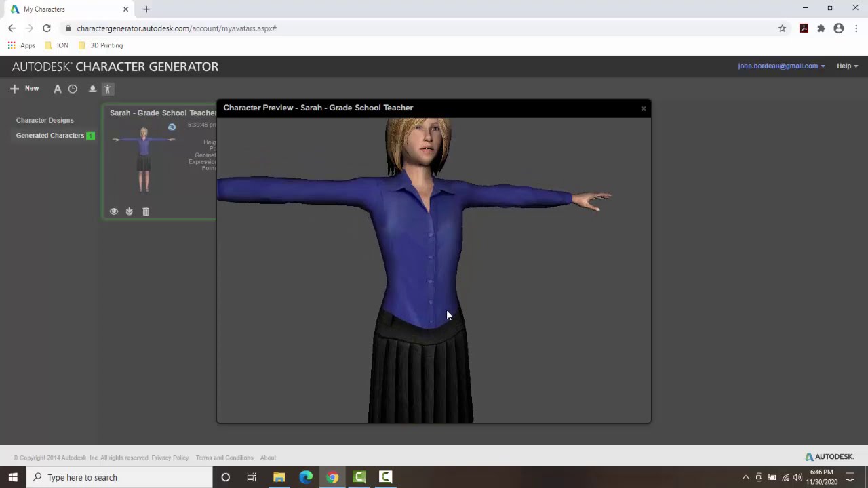Delete Sarah with the trash icon

[146, 211]
